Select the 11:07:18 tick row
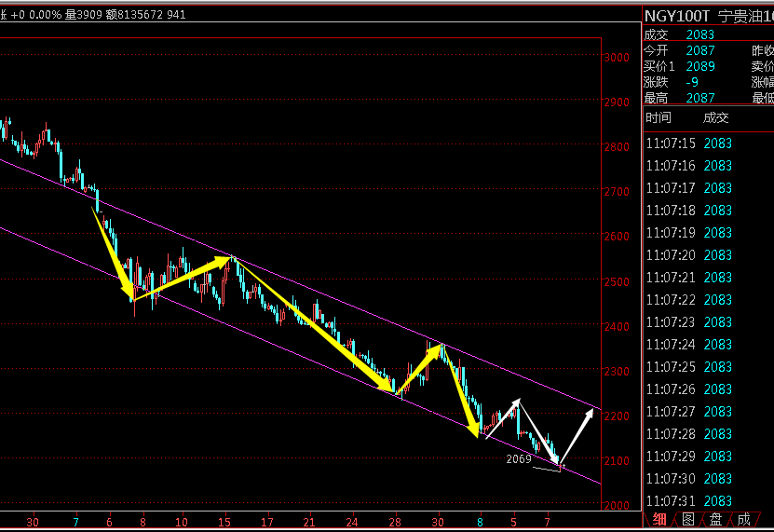This screenshot has width=774, height=532. [689, 211]
